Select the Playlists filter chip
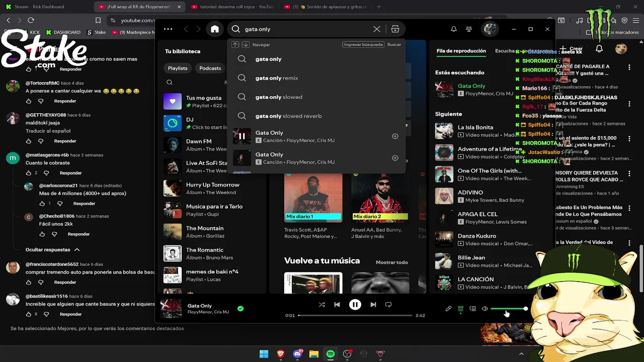This screenshot has height=362, width=644. click(178, 68)
